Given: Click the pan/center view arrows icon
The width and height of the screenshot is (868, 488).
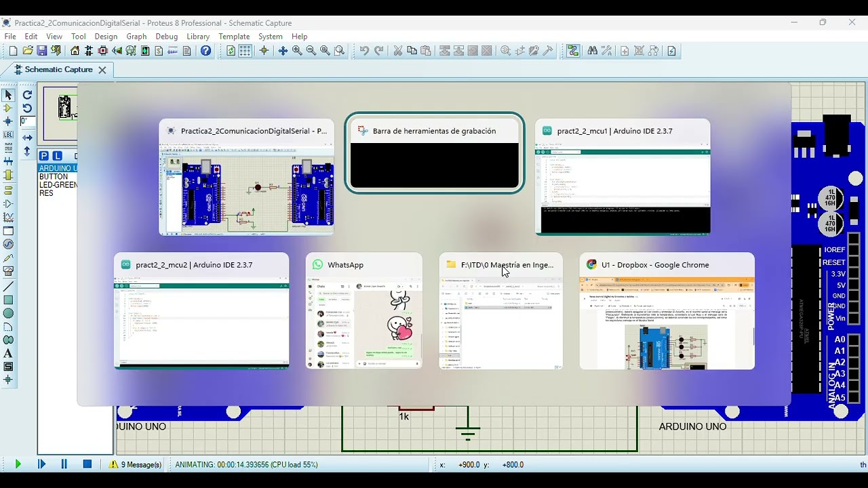Looking at the screenshot, I should point(283,51).
